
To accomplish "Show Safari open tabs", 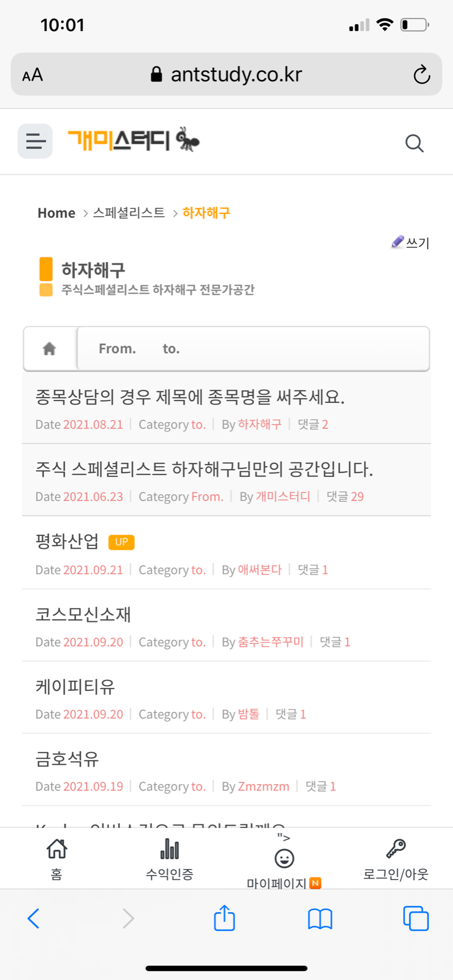I will pyautogui.click(x=416, y=918).
